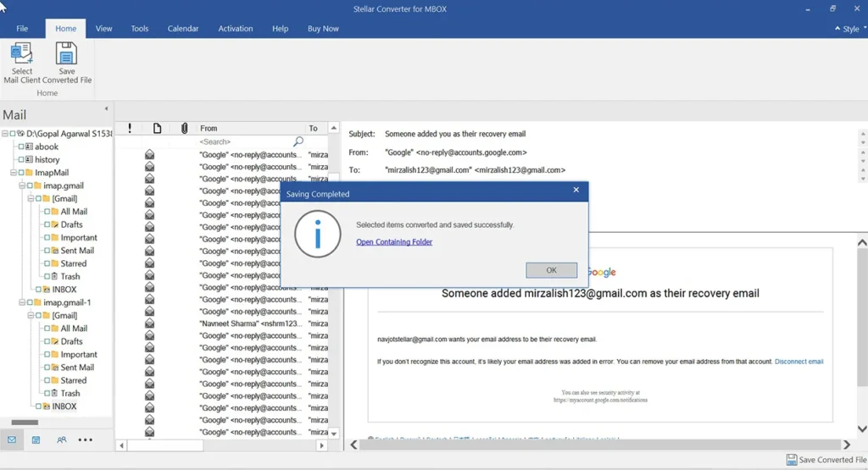Open the Tools tab
Screen dimensions: 868x470
140,29
